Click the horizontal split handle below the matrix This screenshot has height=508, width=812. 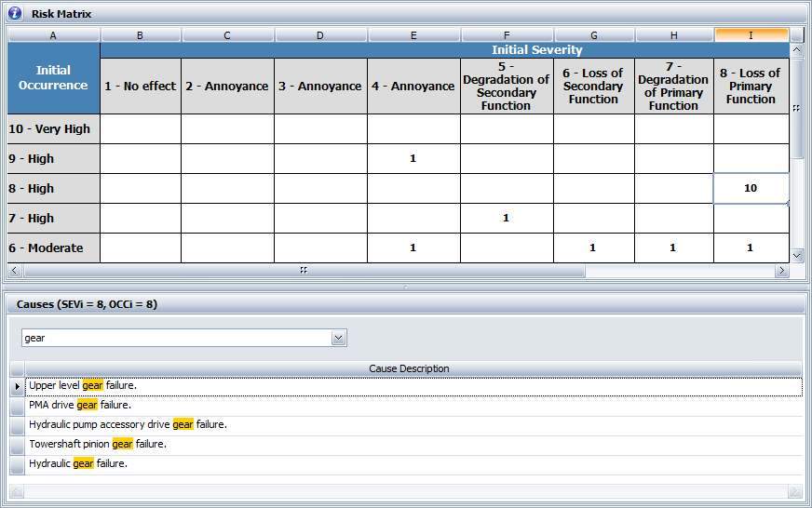[304, 270]
